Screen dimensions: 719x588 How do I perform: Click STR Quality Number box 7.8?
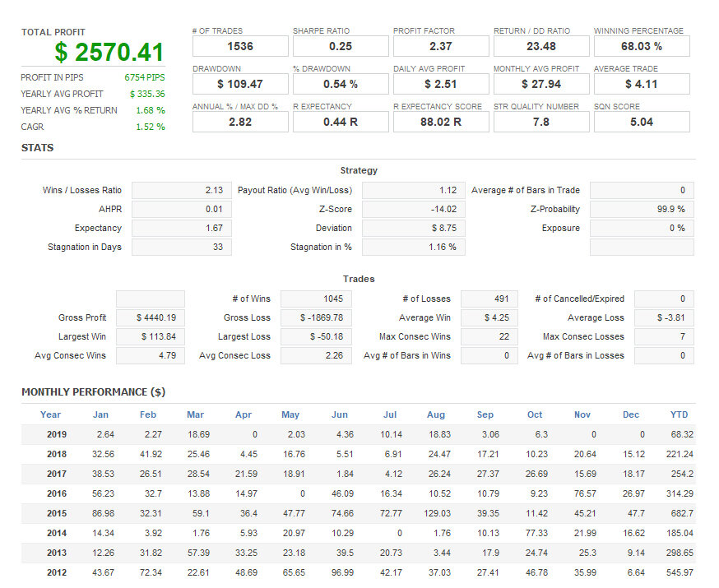tap(541, 122)
